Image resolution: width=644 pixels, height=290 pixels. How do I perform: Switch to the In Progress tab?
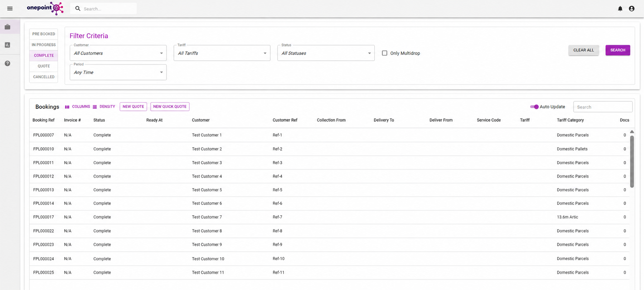pyautogui.click(x=44, y=45)
